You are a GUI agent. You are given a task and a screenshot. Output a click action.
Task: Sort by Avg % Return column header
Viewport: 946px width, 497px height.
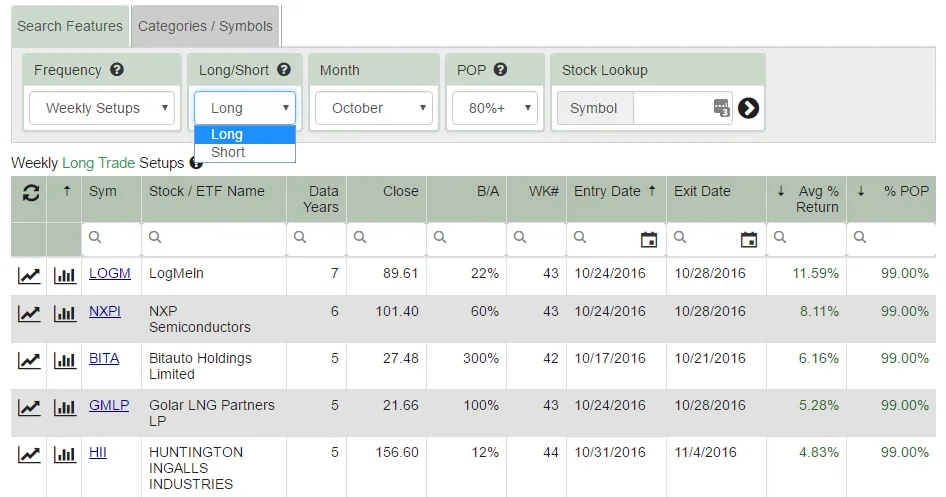tap(806, 199)
